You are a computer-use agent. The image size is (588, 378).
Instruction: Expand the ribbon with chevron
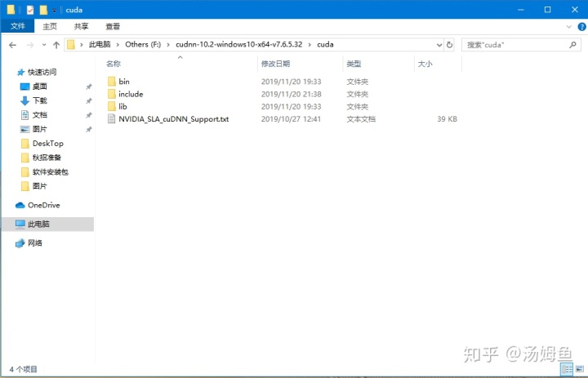pyautogui.click(x=569, y=27)
